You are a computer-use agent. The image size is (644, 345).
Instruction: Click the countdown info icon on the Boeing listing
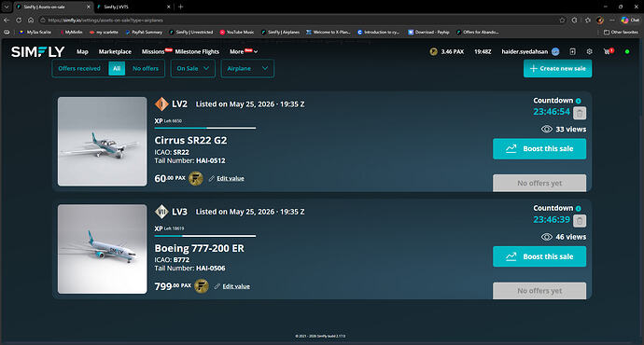point(579,208)
